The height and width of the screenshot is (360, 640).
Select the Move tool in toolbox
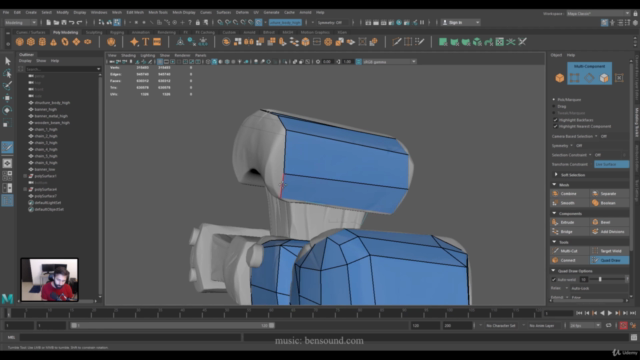[x=7, y=98]
